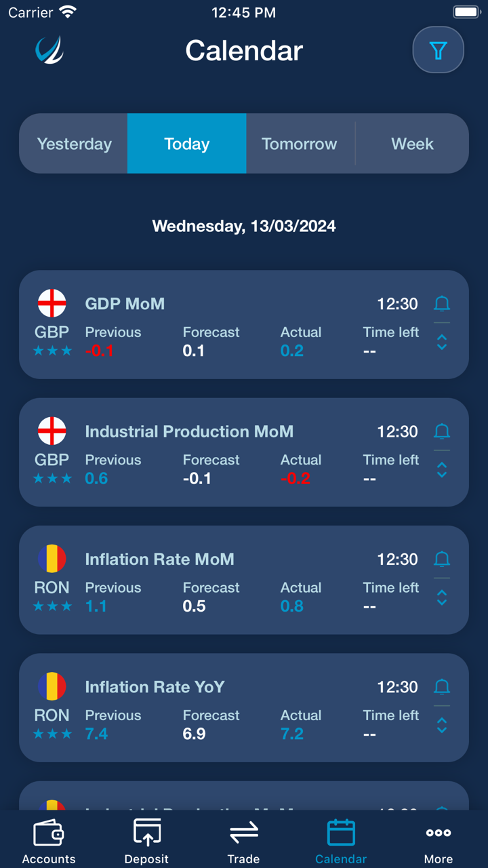This screenshot has height=868, width=488.
Task: Tap the England flag on GDP MoM
Action: [x=52, y=303]
